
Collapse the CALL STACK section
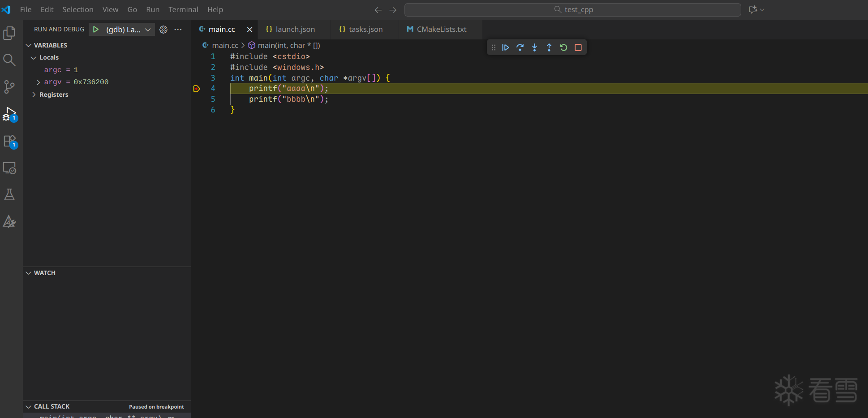tap(29, 406)
